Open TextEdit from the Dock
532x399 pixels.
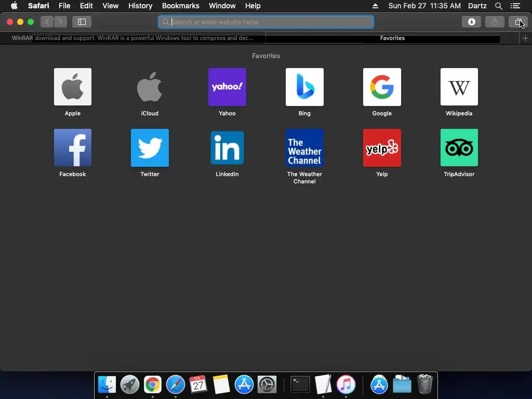coord(323,385)
